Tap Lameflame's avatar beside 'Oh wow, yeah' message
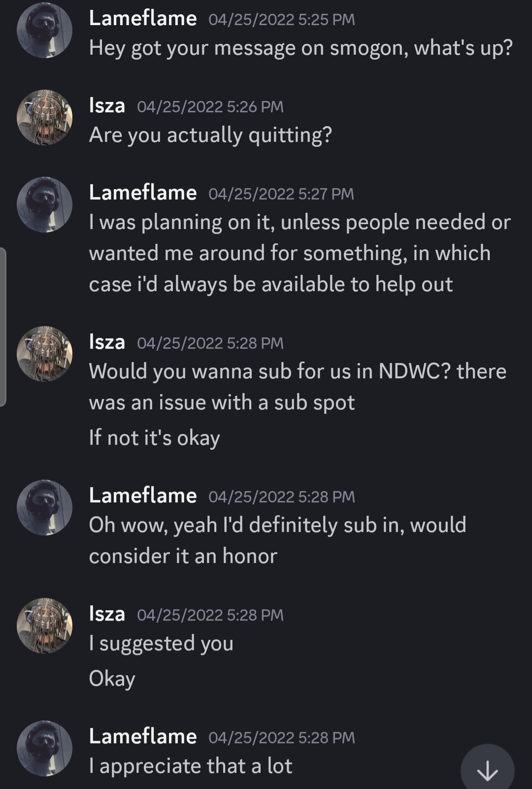 pyautogui.click(x=44, y=507)
